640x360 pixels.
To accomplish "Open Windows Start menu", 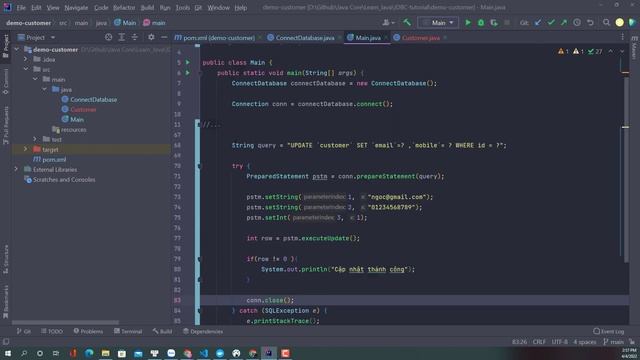I will coord(8,353).
